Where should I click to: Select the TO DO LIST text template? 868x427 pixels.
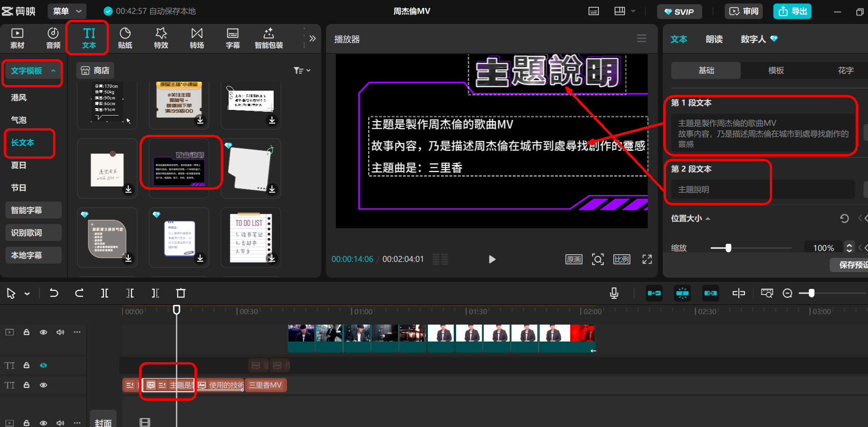tap(251, 237)
